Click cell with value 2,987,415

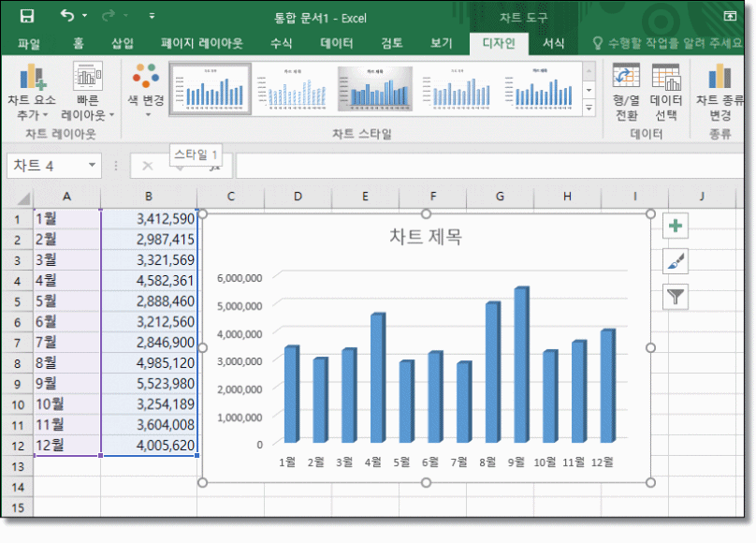(x=149, y=240)
